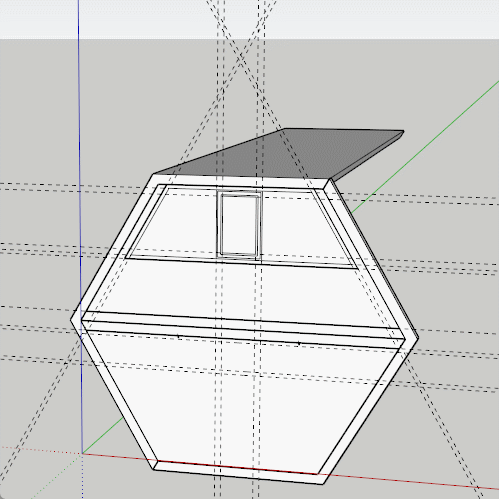Click the small rectangular window in upper panel
This screenshot has height=499, width=499.
coord(240,225)
